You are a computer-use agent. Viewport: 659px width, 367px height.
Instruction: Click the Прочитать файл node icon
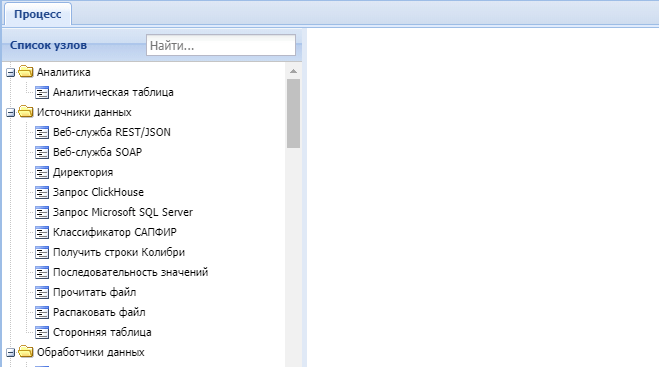pos(42,293)
